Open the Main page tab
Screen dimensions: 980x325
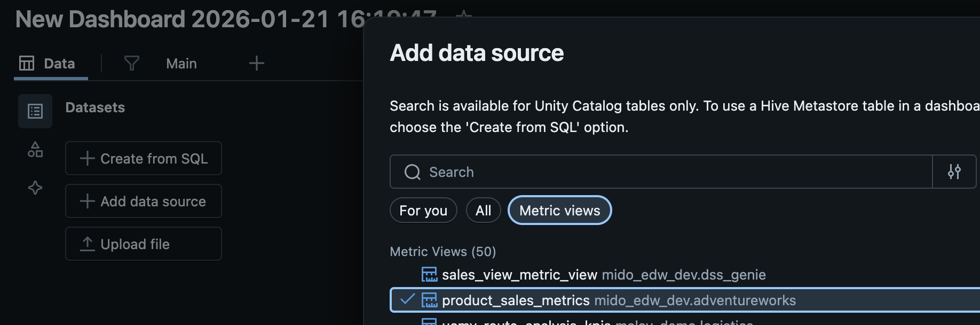click(181, 64)
